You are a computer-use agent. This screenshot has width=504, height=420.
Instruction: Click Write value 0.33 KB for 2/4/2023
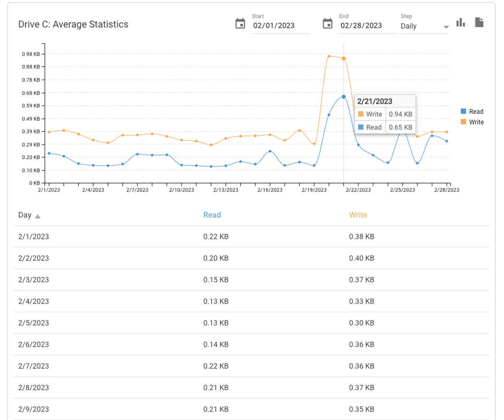362,301
